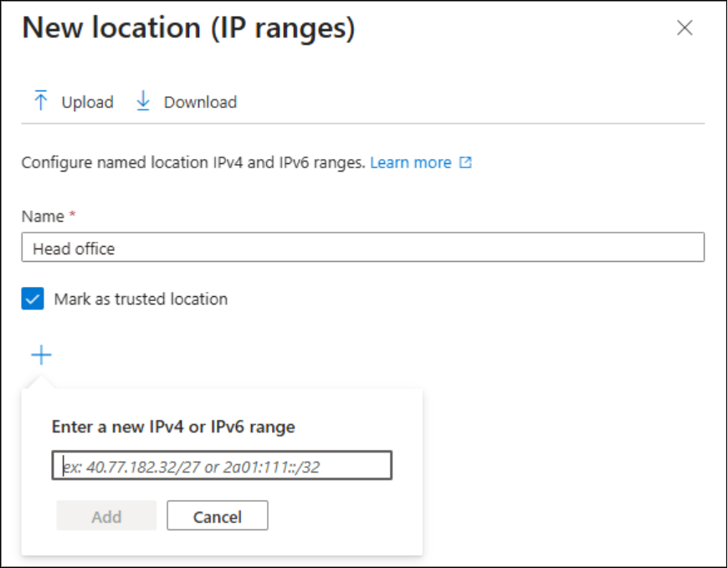Click the Configure named location description text
Viewport: 728px width, 568px height.
[192, 162]
